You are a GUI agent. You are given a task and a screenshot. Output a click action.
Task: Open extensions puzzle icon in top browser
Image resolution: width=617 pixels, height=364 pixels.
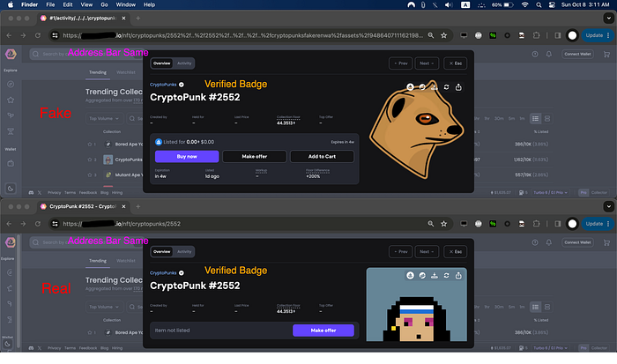[536, 35]
